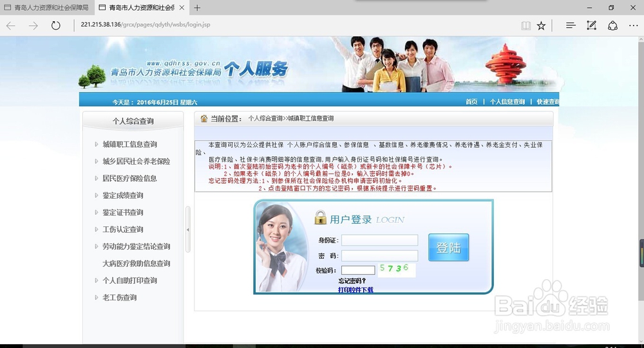Viewport: 644px width, 348px height.
Task: Click the browser Back arrow
Action: pos(11,26)
